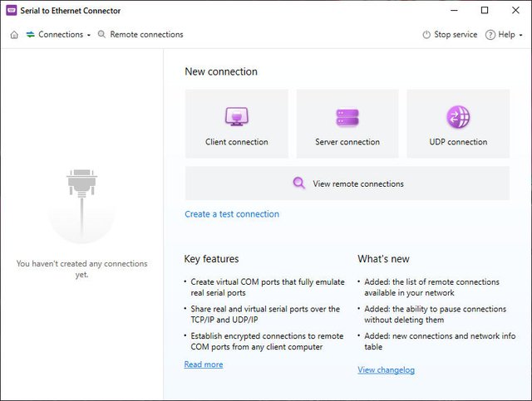Screen dimensions: 532x401
Task: Click the Remote connections magnifier icon
Action: click(x=102, y=35)
